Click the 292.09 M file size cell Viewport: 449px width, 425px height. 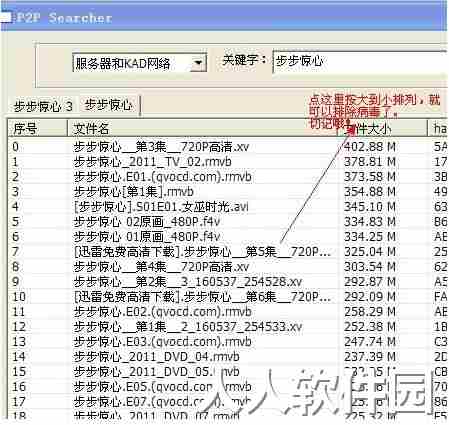tap(370, 297)
